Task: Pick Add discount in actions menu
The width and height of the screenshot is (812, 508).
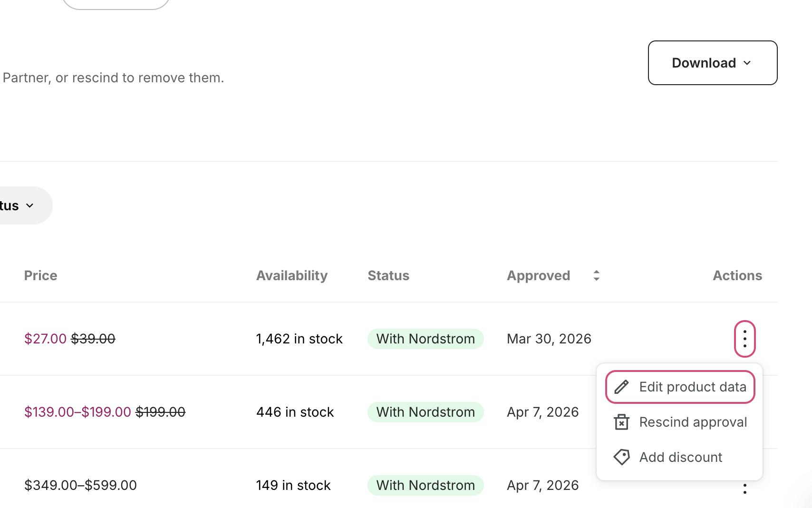Action: click(680, 457)
